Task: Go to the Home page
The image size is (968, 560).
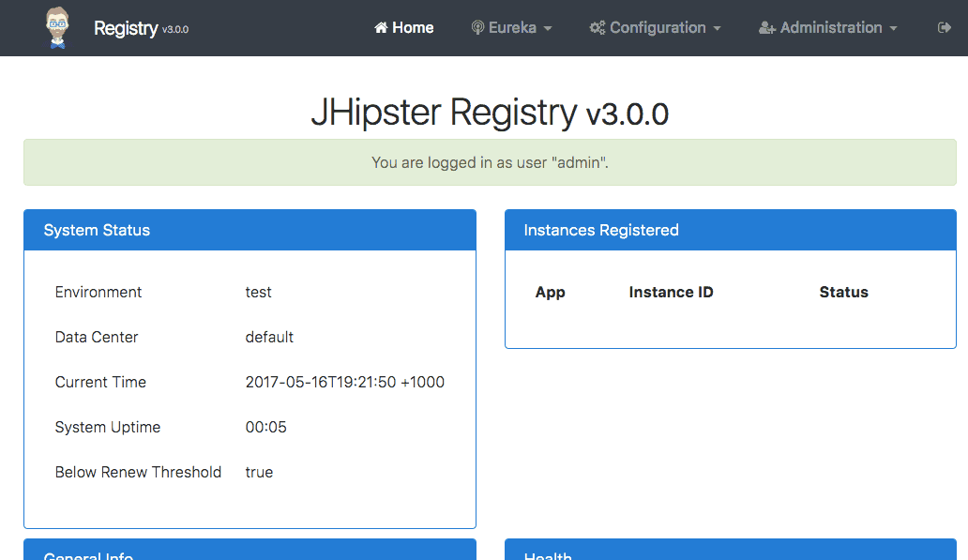Action: pos(403,28)
